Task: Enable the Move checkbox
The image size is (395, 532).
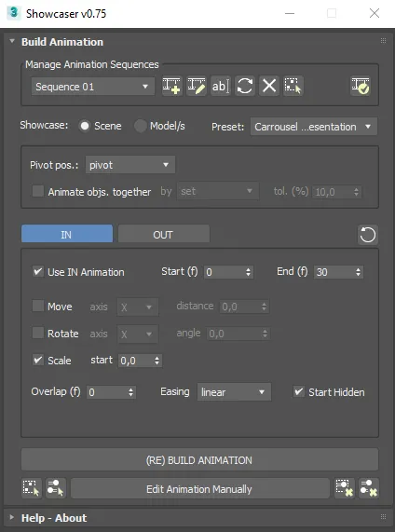Action: (38, 306)
